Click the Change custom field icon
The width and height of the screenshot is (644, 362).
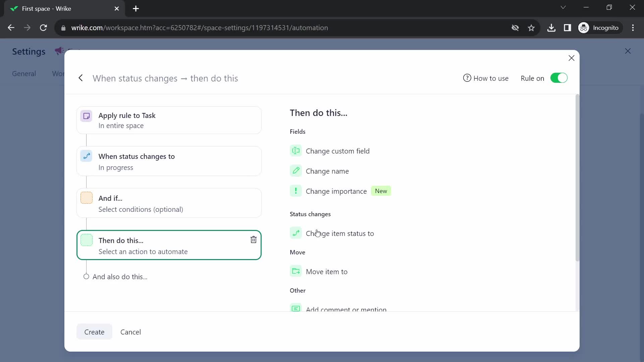(296, 151)
